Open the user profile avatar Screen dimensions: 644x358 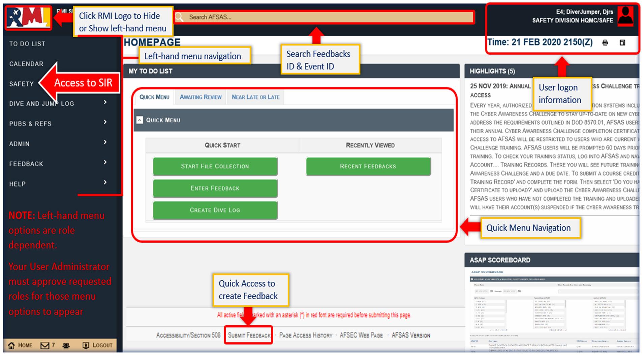coord(625,16)
